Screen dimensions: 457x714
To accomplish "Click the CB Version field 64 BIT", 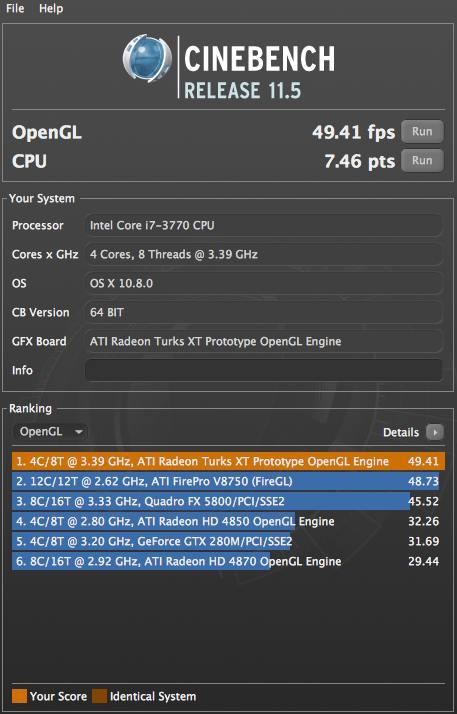I will (x=264, y=312).
